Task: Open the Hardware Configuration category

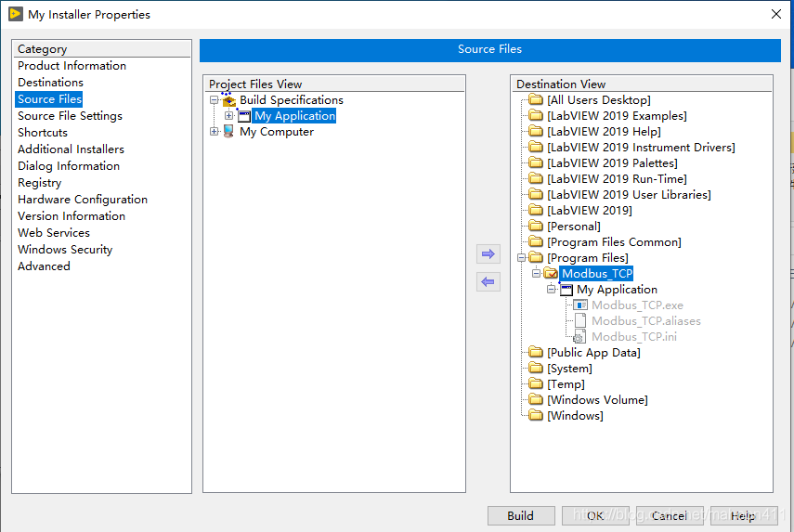Action: 83,200
